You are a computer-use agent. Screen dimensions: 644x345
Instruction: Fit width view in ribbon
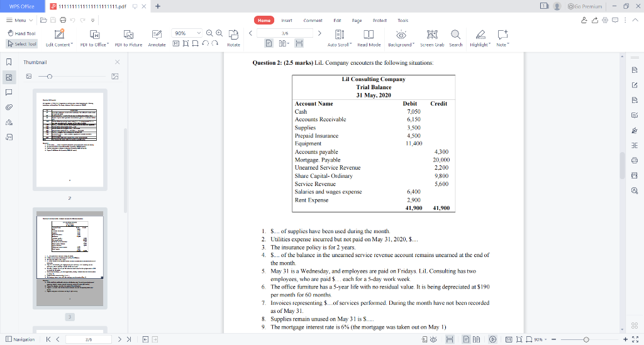[195, 43]
